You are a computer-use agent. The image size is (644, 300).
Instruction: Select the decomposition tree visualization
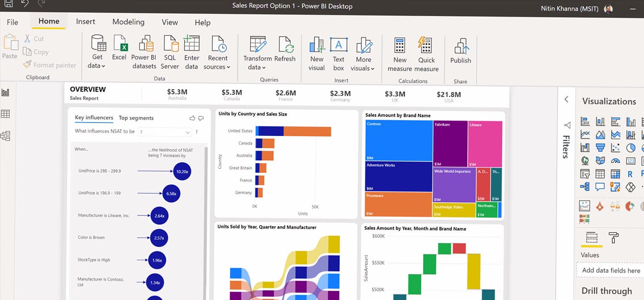pyautogui.click(x=585, y=187)
